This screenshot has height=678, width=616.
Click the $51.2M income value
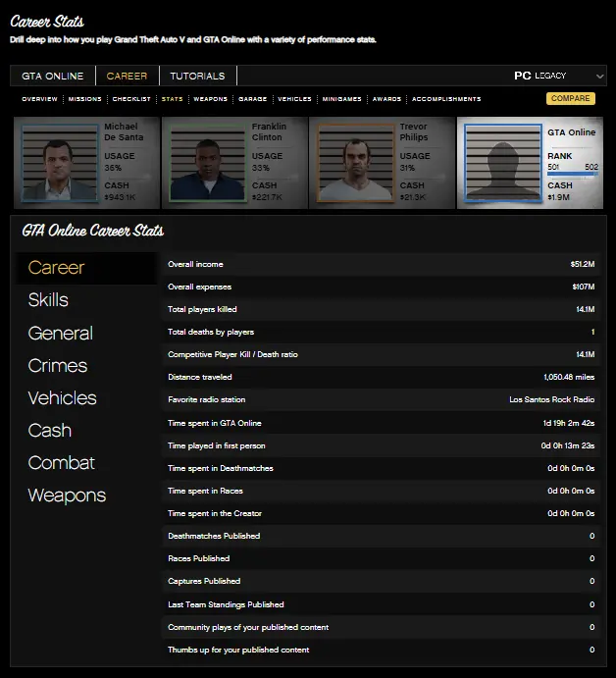[x=583, y=264]
